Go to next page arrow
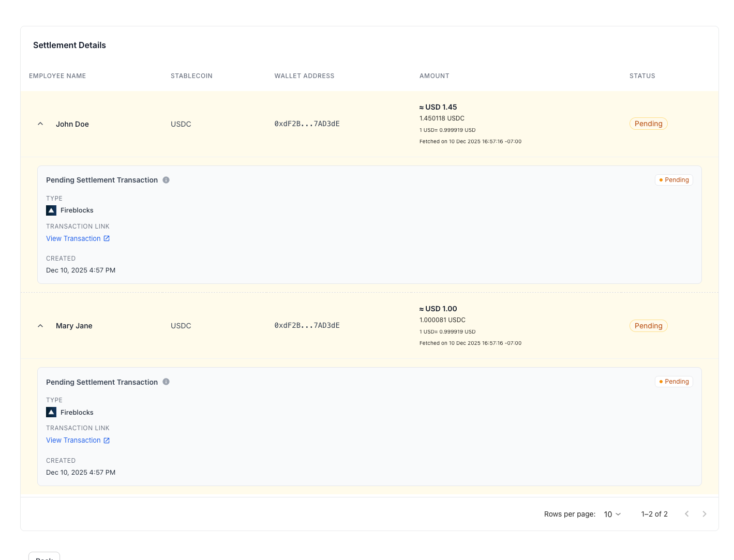This screenshot has width=734, height=560. click(x=705, y=514)
